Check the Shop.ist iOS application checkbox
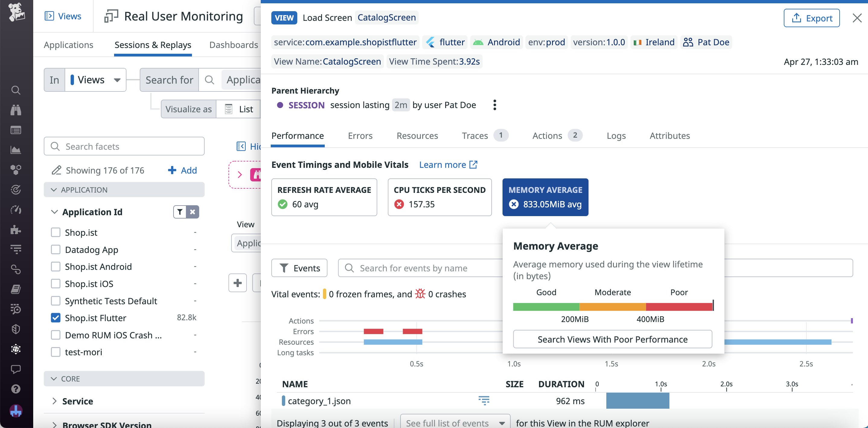Viewport: 868px width, 428px height. tap(56, 283)
